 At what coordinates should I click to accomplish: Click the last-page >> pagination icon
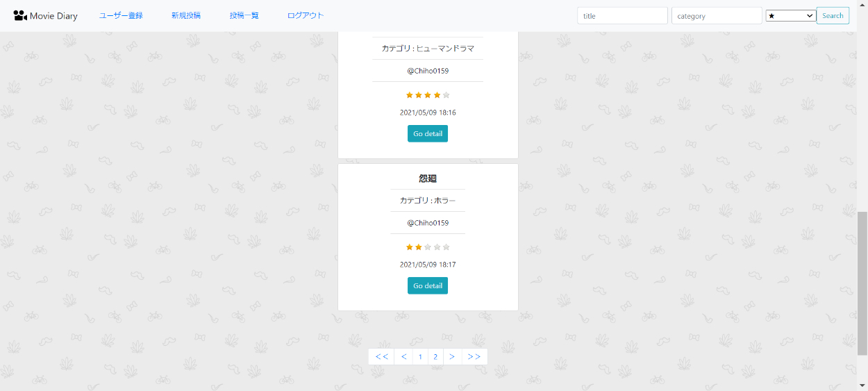tap(474, 357)
